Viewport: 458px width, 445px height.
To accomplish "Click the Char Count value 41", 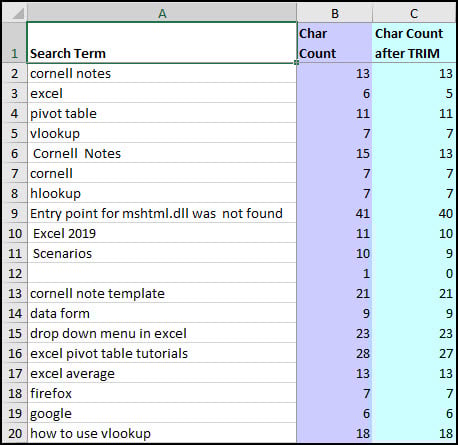I will pyautogui.click(x=334, y=213).
